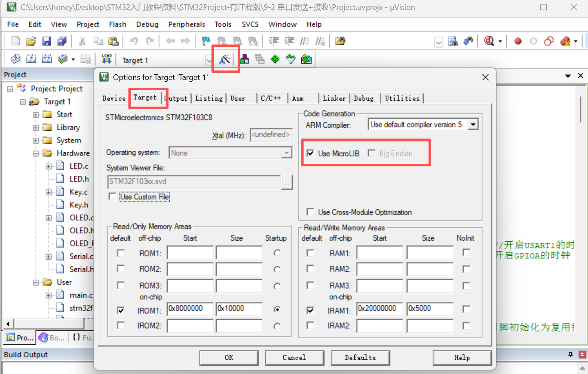
Task: Click Manage Run-Time Environment green icon
Action: [275, 59]
